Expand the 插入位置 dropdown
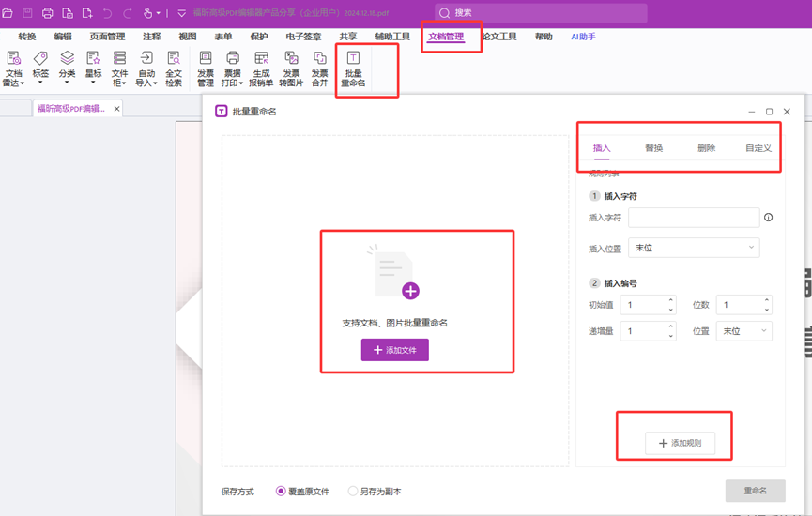Viewport: 812px width, 516px height. [693, 248]
